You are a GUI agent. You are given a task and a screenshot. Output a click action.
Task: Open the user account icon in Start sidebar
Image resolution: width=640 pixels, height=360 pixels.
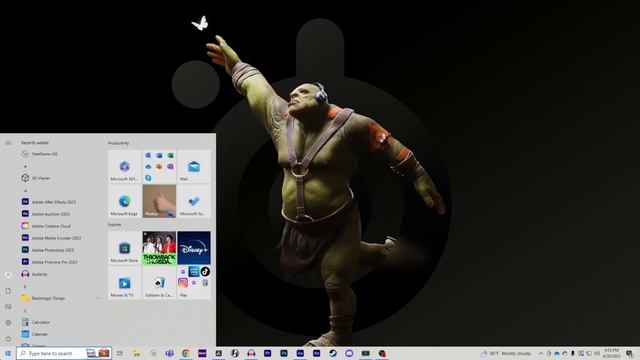pyautogui.click(x=8, y=275)
